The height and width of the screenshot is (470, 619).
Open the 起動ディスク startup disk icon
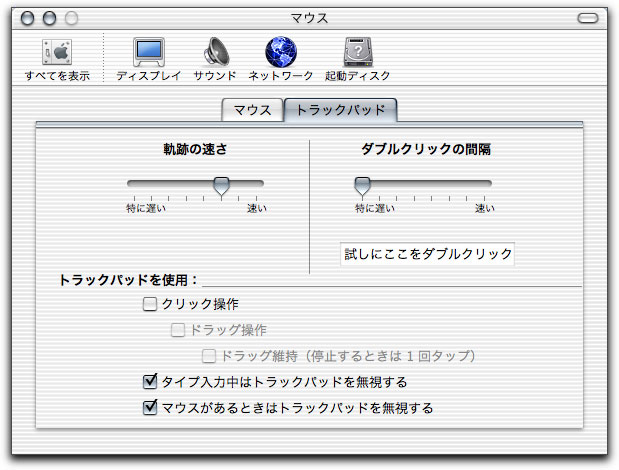click(x=358, y=52)
